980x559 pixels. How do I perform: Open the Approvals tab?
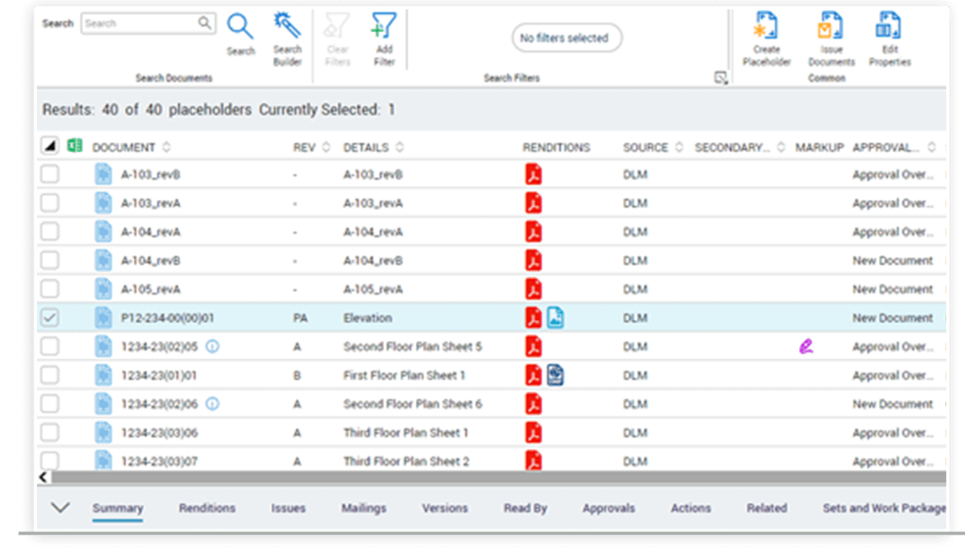609,508
